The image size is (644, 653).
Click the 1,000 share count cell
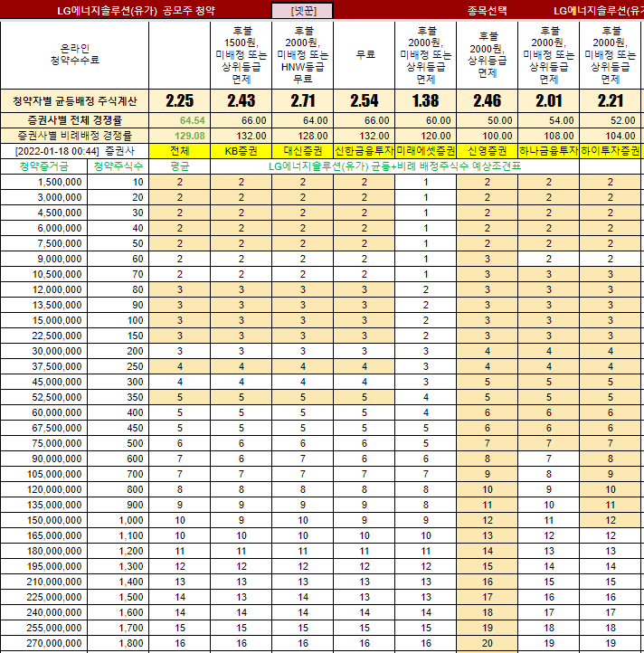click(118, 520)
